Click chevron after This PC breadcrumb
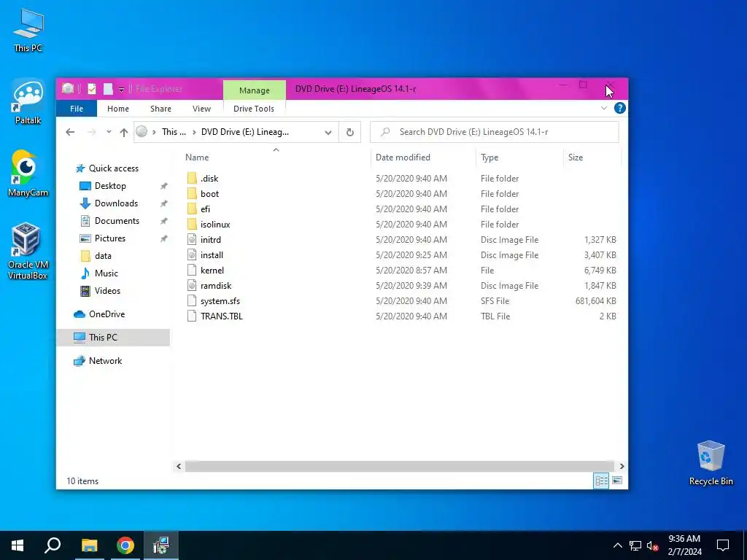 (194, 133)
